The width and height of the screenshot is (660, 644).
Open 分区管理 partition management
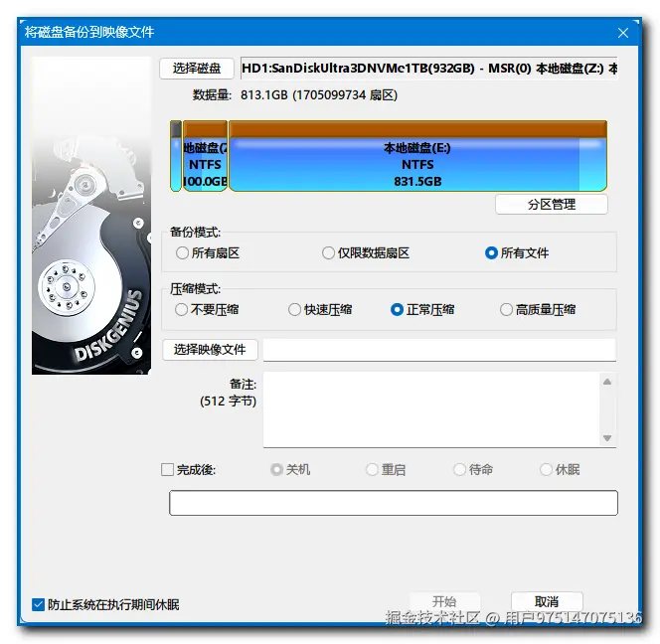tap(552, 205)
